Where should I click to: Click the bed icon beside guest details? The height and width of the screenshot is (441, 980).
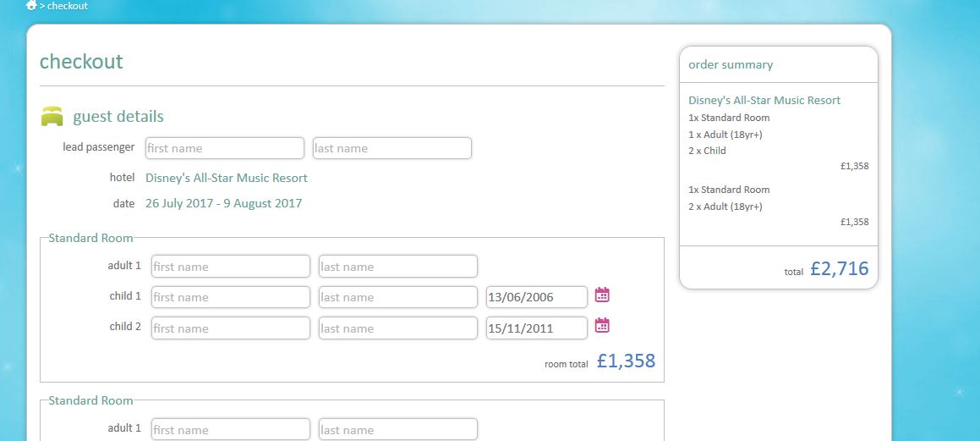[52, 116]
